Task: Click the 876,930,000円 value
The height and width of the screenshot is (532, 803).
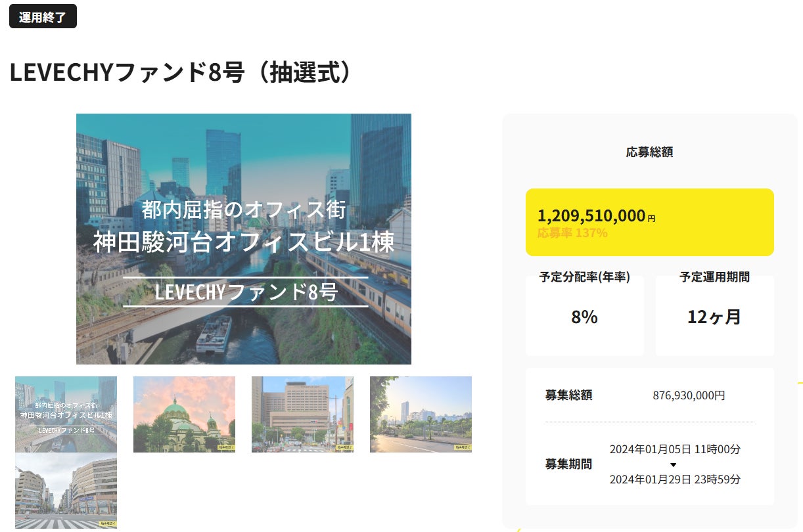Action: pyautogui.click(x=689, y=395)
